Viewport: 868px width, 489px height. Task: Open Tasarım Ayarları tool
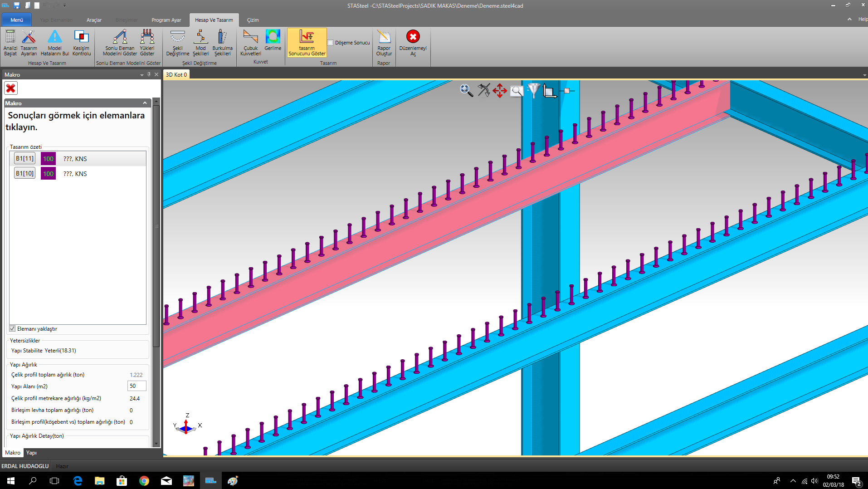coord(29,42)
